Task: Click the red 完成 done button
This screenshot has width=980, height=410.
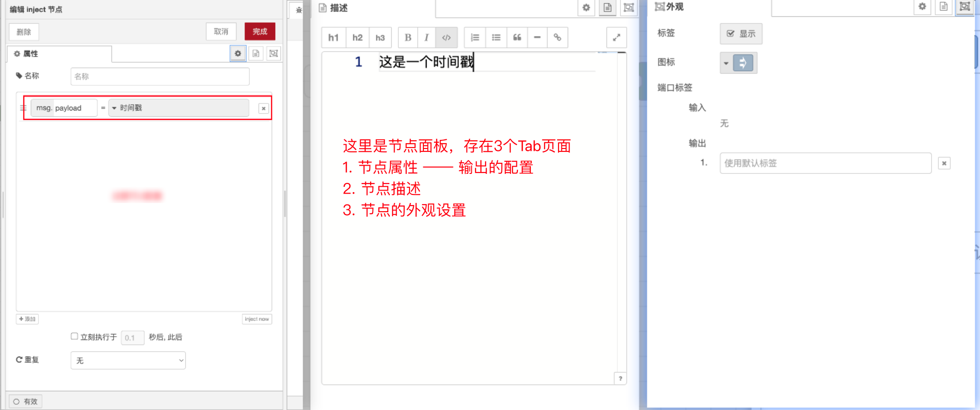Action: pos(260,32)
